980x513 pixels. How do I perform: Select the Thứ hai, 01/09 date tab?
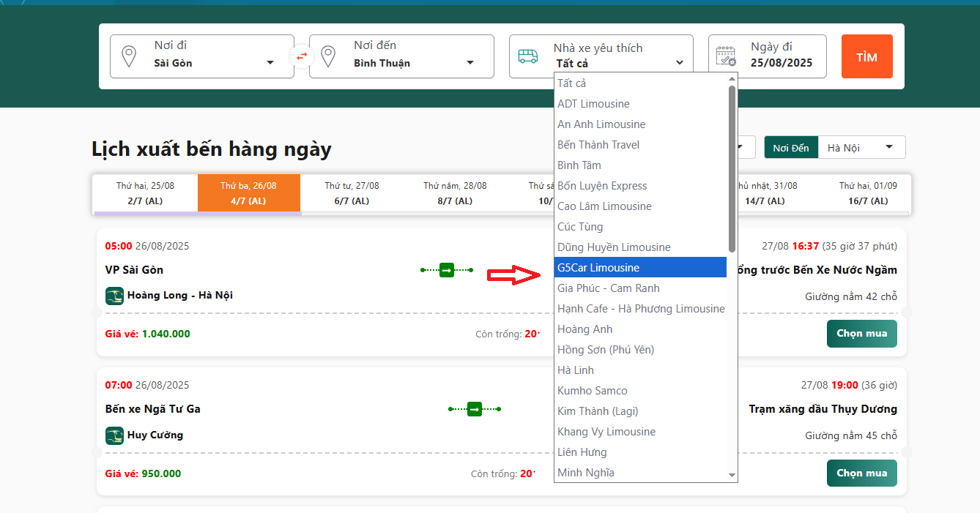[x=868, y=193]
